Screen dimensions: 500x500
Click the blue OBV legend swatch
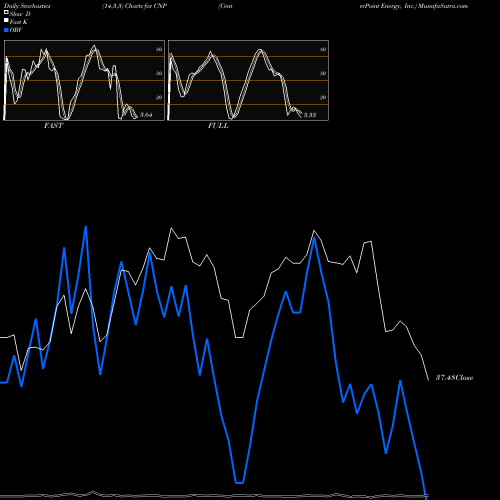(x=6, y=30)
